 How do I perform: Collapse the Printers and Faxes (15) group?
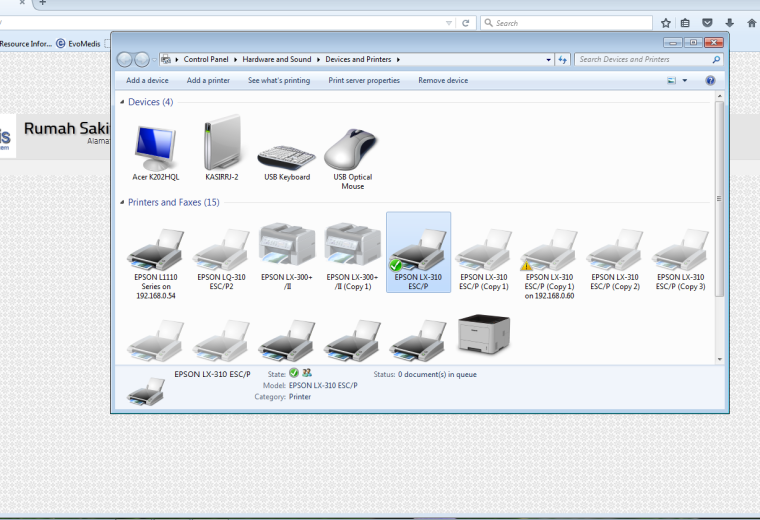pos(122,202)
